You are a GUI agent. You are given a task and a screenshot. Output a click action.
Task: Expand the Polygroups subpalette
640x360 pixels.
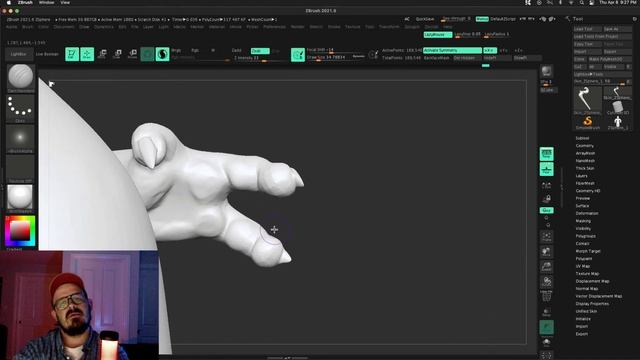(x=585, y=236)
